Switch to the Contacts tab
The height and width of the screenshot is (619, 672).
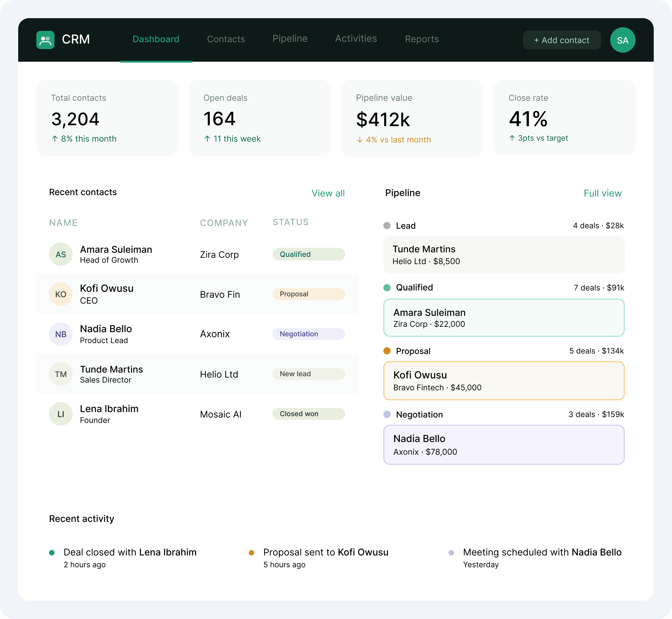click(x=226, y=39)
